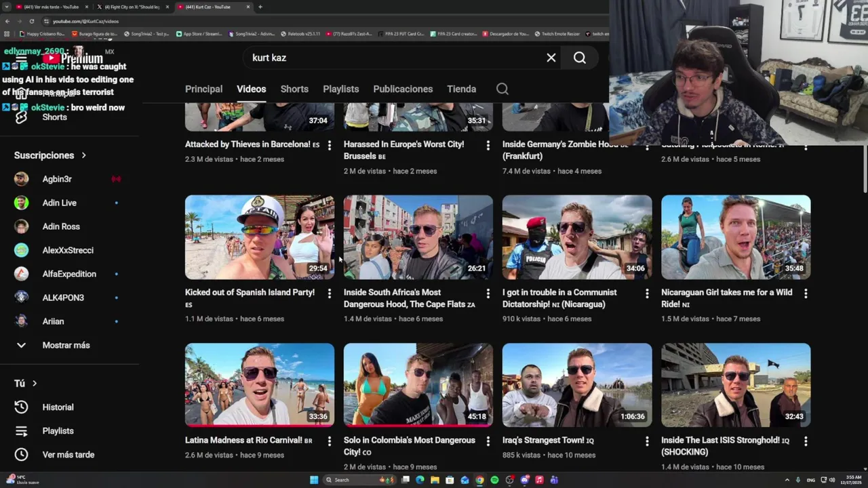The height and width of the screenshot is (488, 868).
Task: Open the Adin Live subscription channel
Action: coord(60,203)
